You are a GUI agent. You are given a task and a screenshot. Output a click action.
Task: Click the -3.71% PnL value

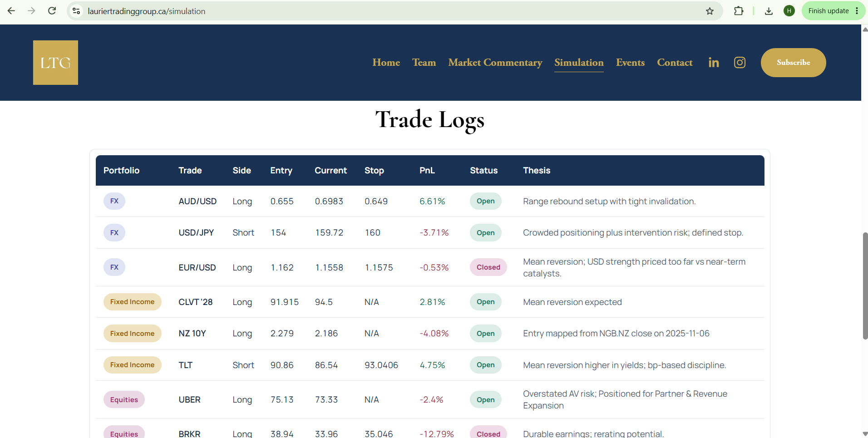click(434, 233)
